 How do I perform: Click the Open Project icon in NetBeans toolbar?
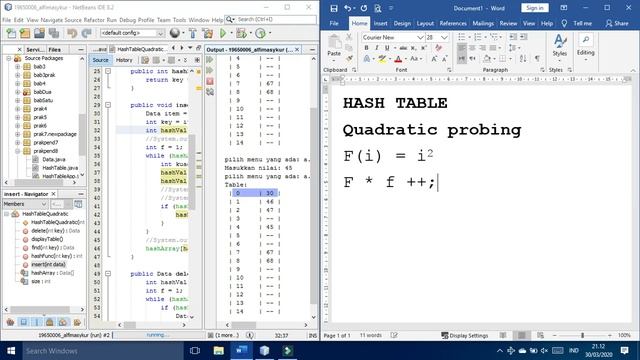click(39, 33)
